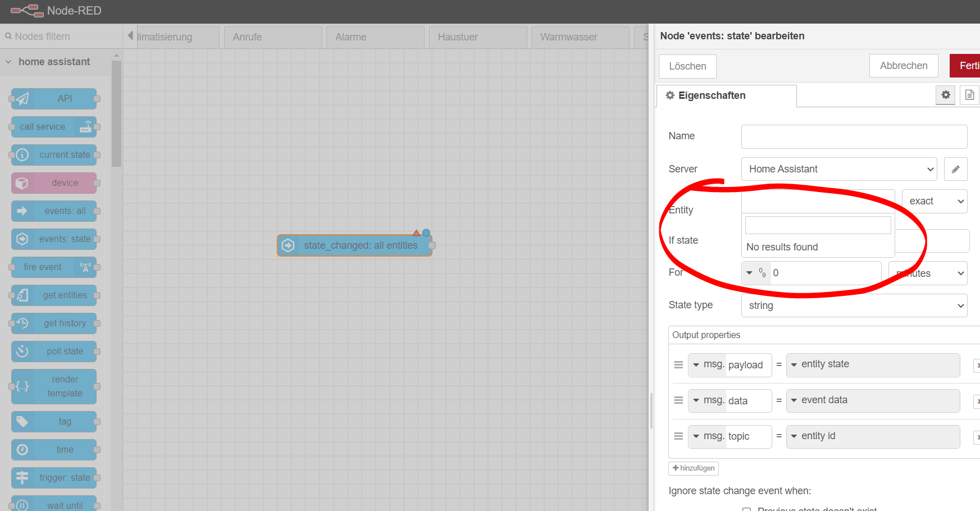Click the poll state node
The image size is (980, 511).
53,352
